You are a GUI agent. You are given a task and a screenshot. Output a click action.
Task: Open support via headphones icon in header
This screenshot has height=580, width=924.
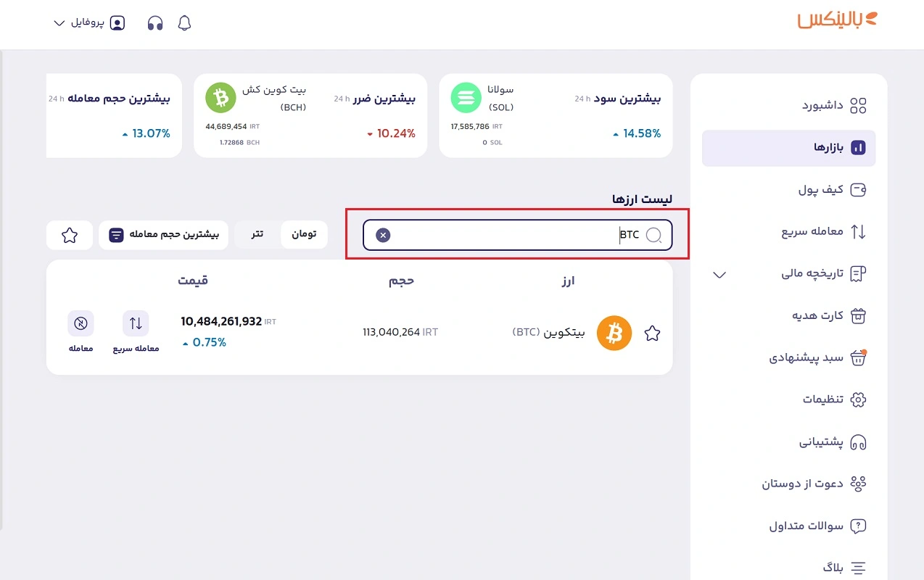pos(155,23)
